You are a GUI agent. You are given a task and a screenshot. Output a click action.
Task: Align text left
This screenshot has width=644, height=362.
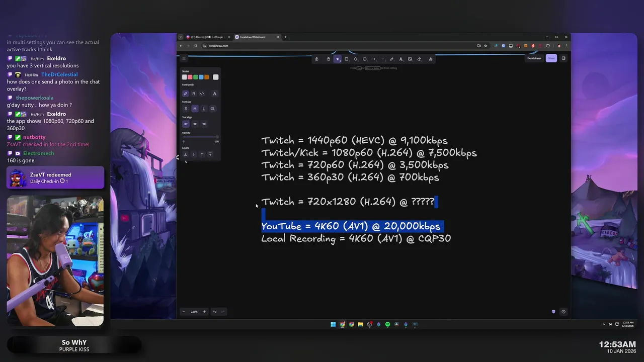(x=186, y=124)
